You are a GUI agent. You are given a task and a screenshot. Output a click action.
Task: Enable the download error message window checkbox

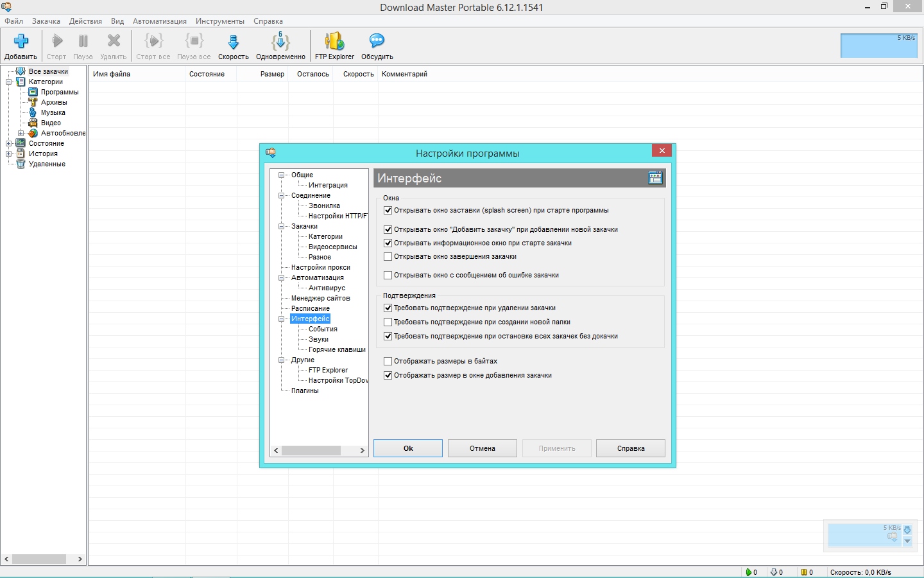[x=388, y=275]
